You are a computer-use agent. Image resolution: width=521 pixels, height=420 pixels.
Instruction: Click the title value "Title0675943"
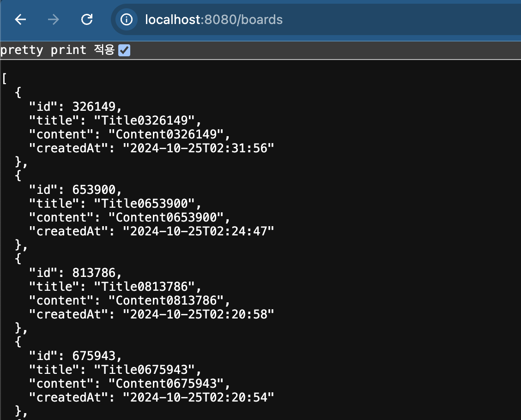(144, 370)
